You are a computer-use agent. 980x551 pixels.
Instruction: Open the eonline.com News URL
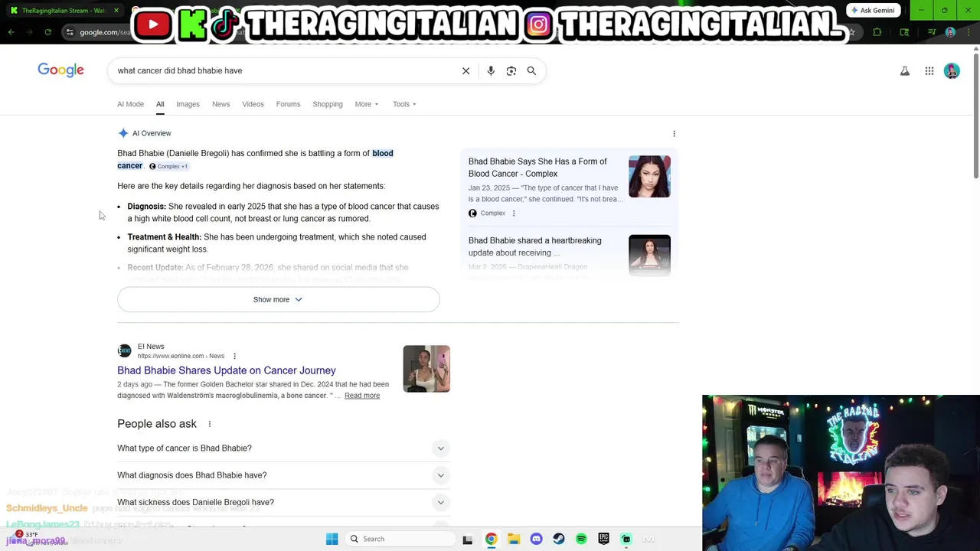pyautogui.click(x=181, y=356)
